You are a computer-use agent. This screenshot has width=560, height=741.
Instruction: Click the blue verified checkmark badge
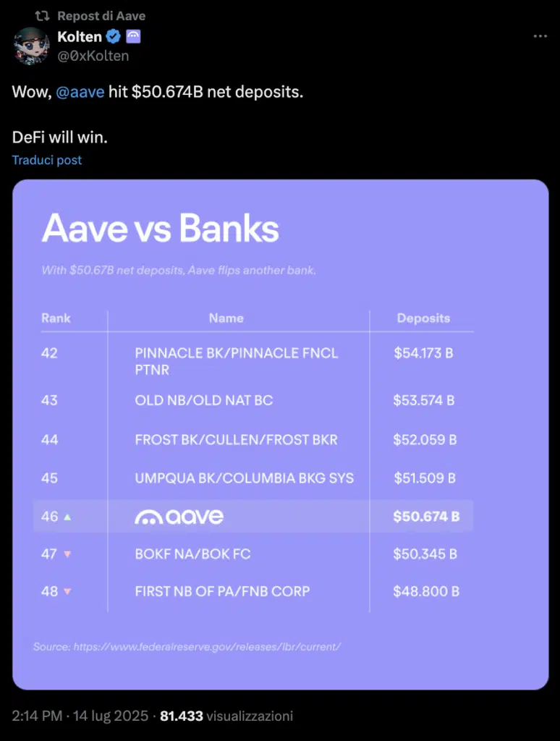click(114, 35)
